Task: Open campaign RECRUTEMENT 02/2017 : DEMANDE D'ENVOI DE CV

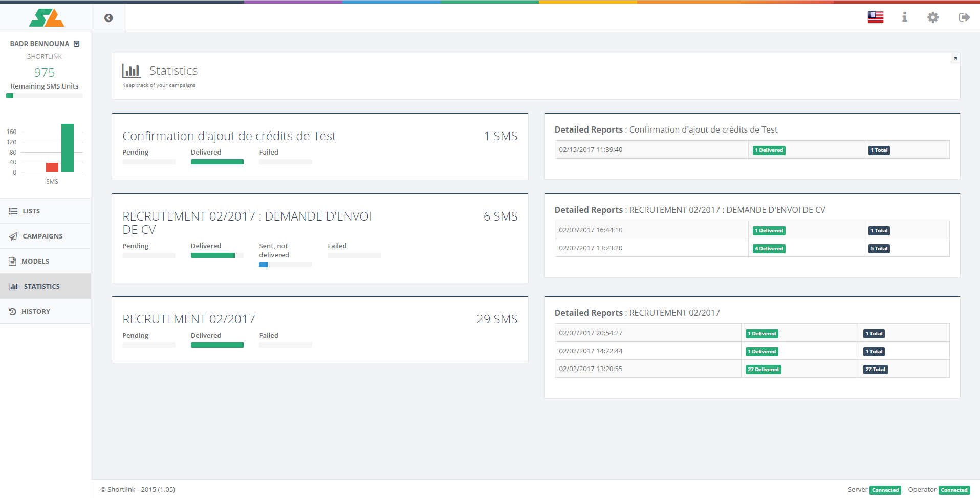Action: point(247,223)
